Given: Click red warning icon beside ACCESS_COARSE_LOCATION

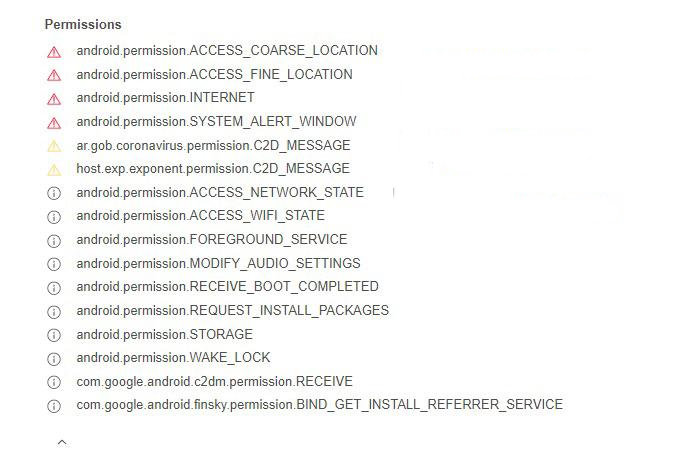Looking at the screenshot, I should 54,52.
